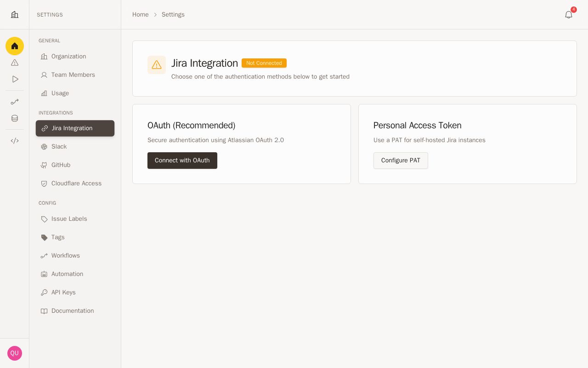Viewport: 588px width, 368px height.
Task: Click the Team Members person icon
Action: coord(44,75)
